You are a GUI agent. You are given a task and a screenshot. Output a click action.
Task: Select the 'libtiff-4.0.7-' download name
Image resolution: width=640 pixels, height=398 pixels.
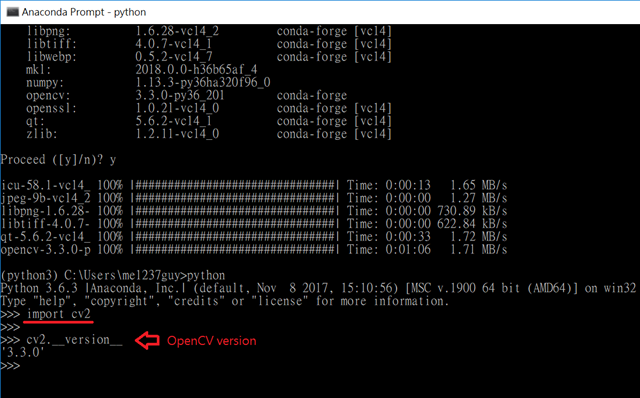45,224
